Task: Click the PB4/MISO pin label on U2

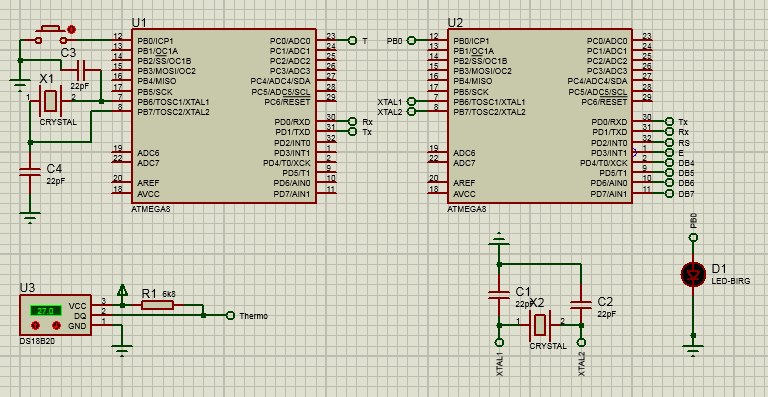Action: pyautogui.click(x=473, y=81)
